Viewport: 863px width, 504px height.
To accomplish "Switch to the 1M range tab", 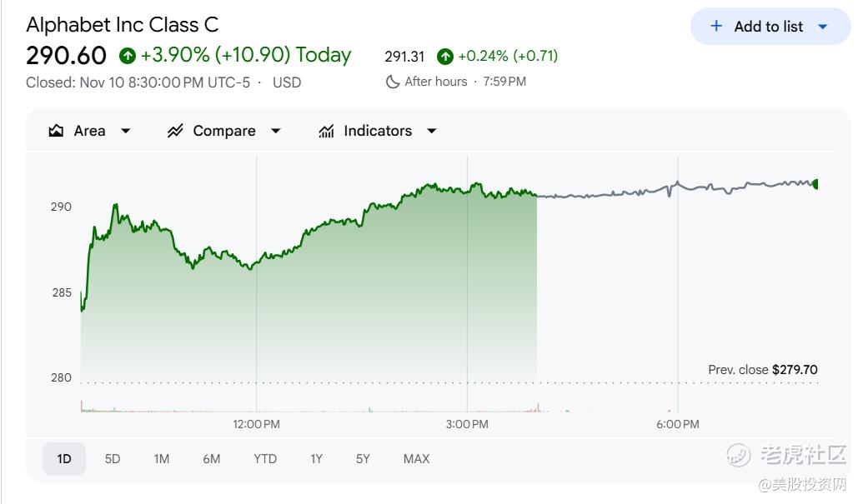I will (162, 459).
